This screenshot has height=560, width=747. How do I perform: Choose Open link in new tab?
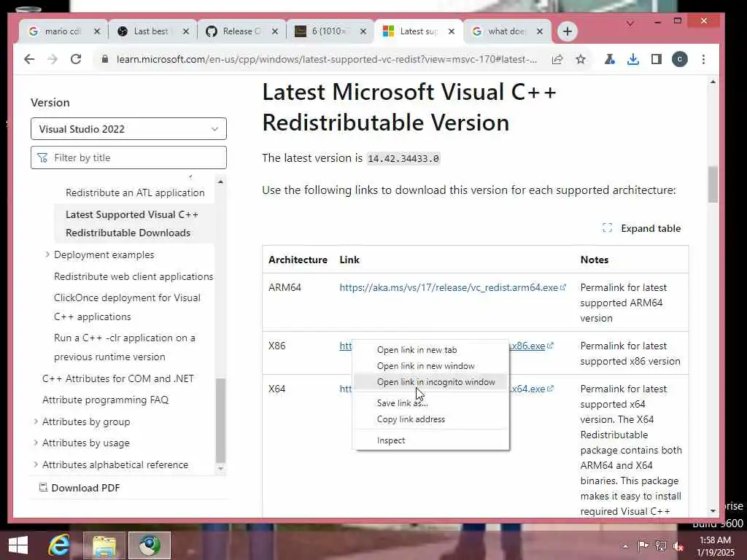pos(431,350)
